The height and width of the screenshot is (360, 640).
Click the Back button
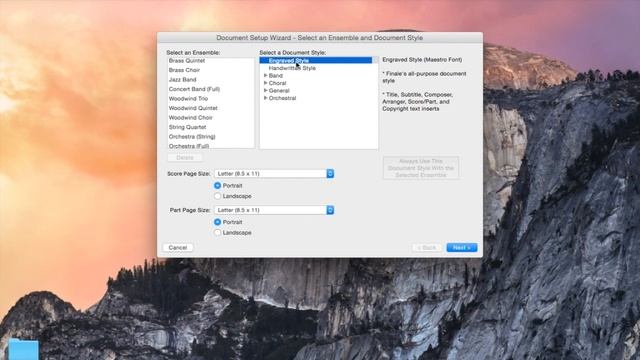pos(427,248)
